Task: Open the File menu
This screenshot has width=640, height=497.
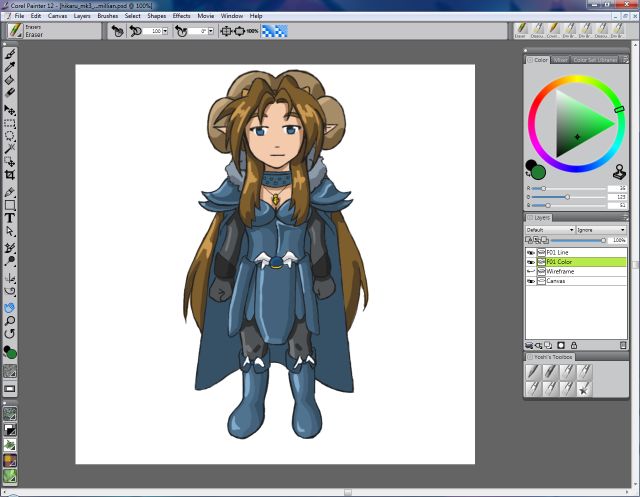Action: pos(20,16)
